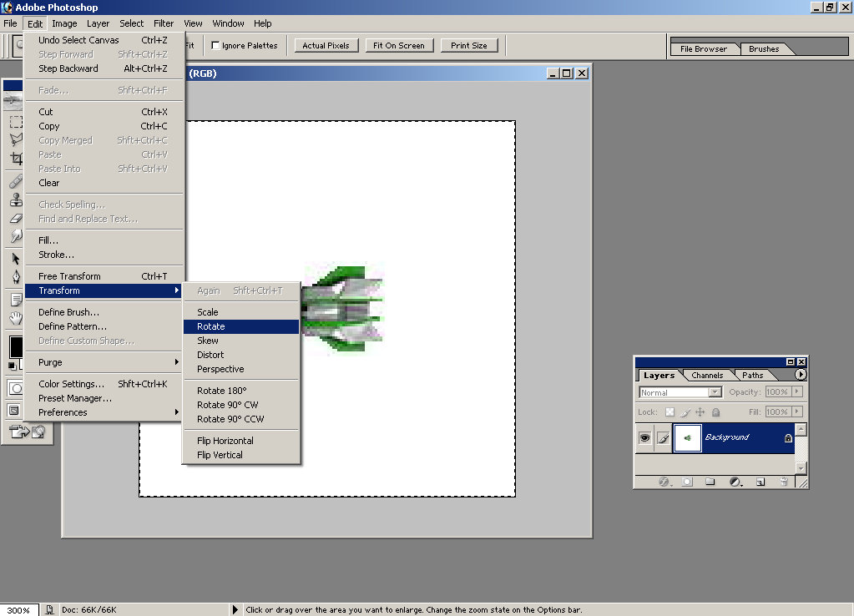Create a new layer icon
Image resolution: width=854 pixels, height=616 pixels.
click(761, 482)
